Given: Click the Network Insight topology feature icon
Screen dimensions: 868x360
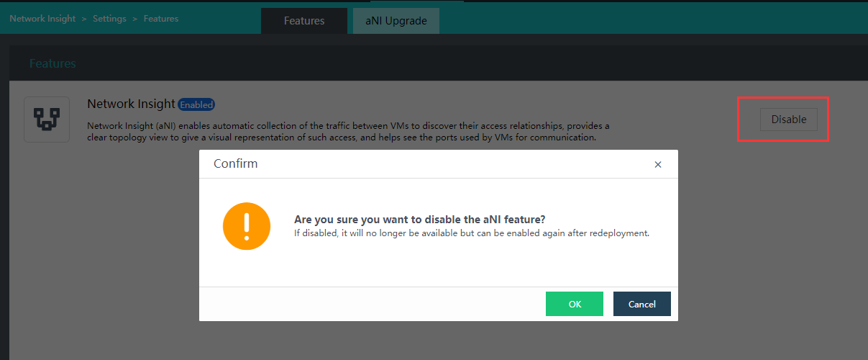Looking at the screenshot, I should pos(47,120).
